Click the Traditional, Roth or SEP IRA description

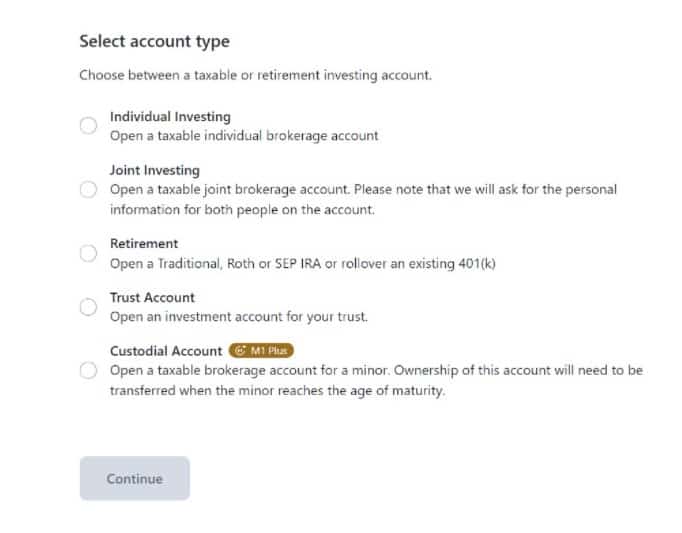[x=303, y=264]
